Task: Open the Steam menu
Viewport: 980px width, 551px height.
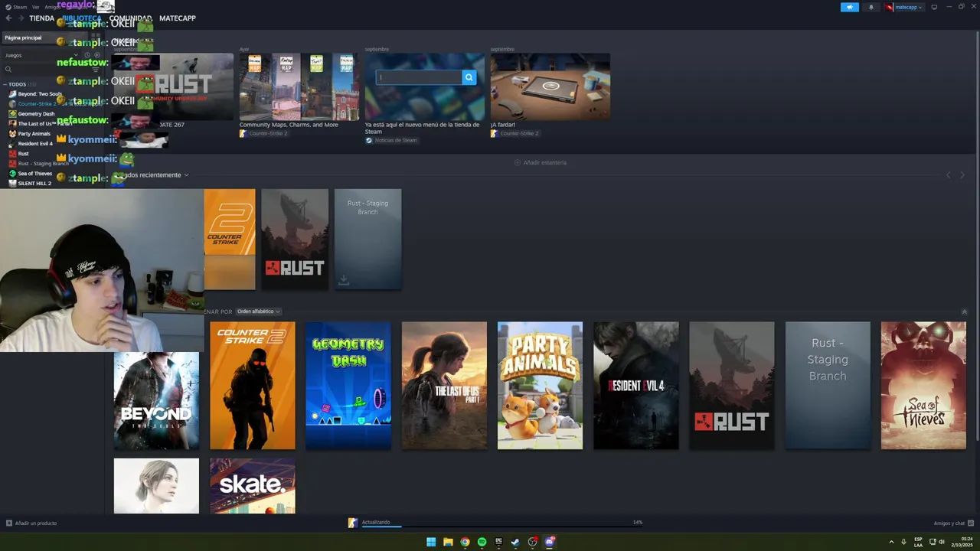Action: (x=16, y=7)
